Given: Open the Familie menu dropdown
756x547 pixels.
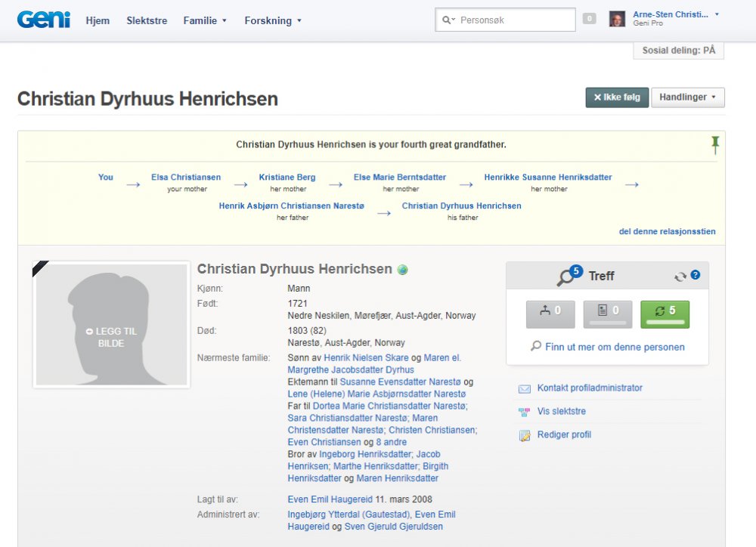Looking at the screenshot, I should click(x=205, y=20).
